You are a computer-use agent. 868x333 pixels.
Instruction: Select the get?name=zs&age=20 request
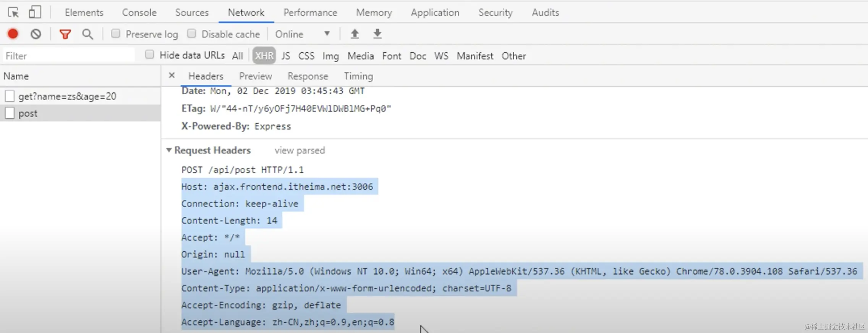click(x=80, y=96)
